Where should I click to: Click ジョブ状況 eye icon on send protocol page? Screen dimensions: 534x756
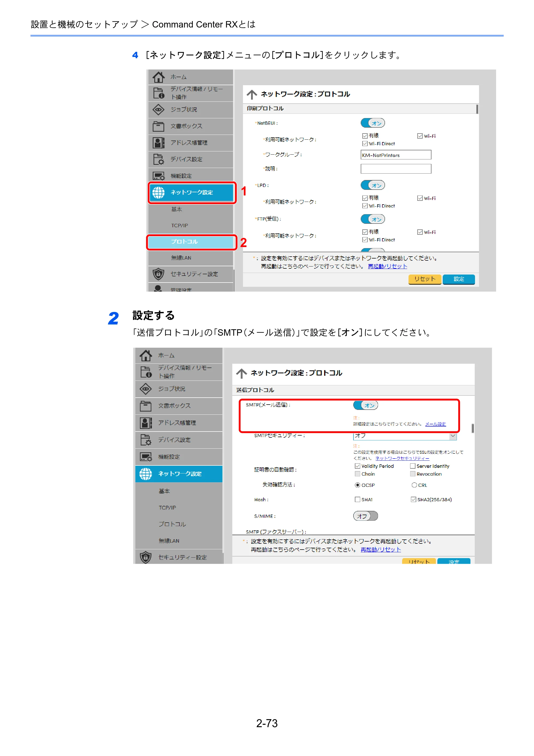(146, 389)
